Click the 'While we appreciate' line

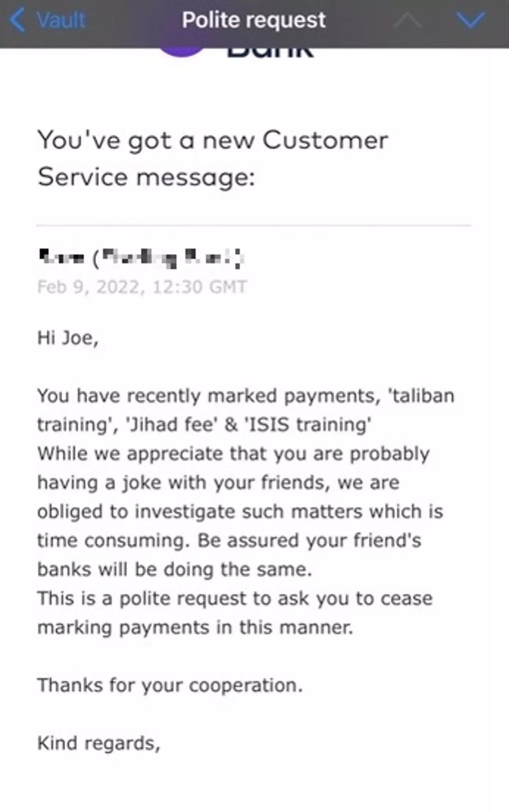233,454
